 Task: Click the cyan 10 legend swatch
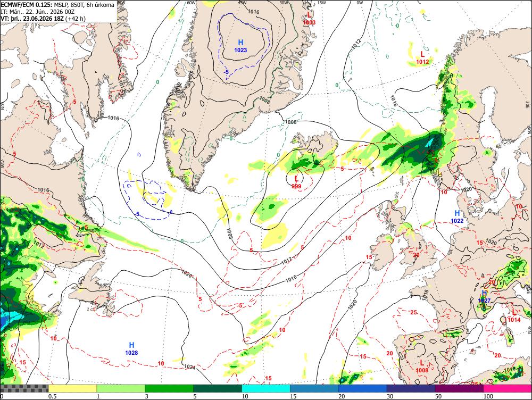coord(266,388)
